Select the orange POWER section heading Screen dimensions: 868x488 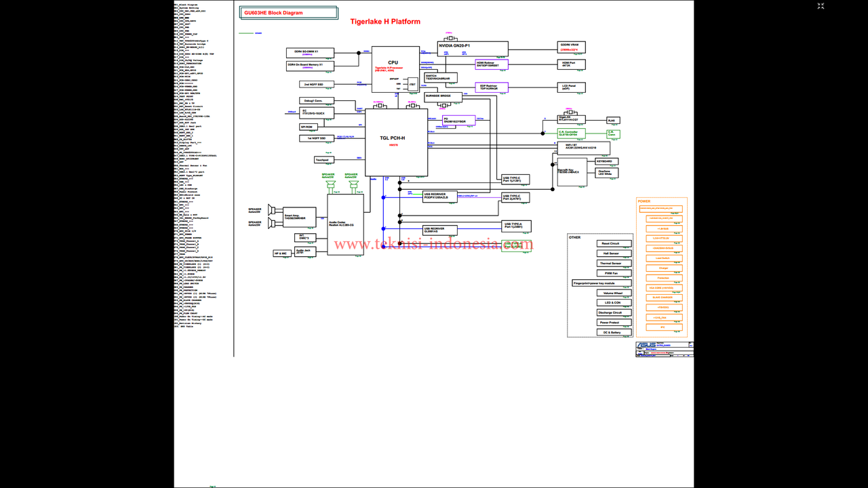(644, 201)
